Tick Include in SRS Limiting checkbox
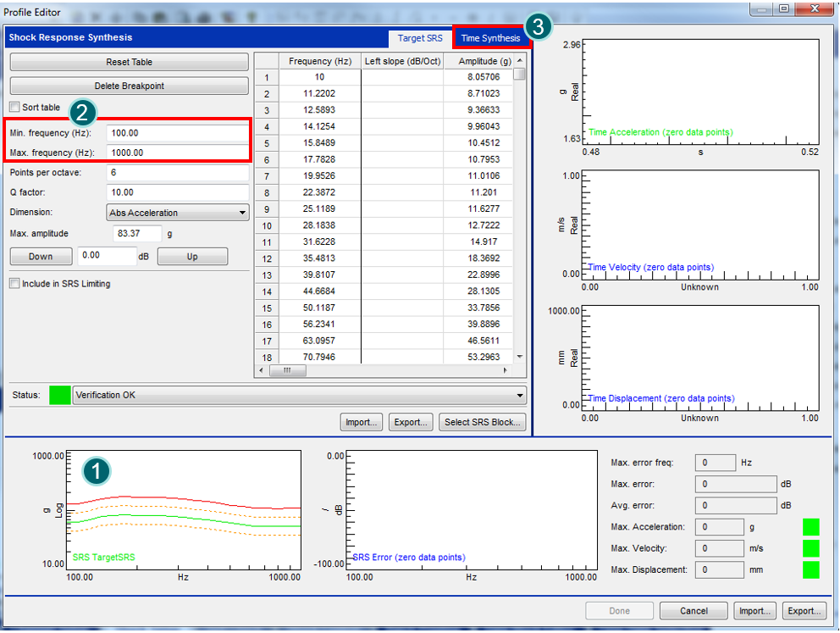Image resolution: width=840 pixels, height=633 pixels. click(x=14, y=284)
